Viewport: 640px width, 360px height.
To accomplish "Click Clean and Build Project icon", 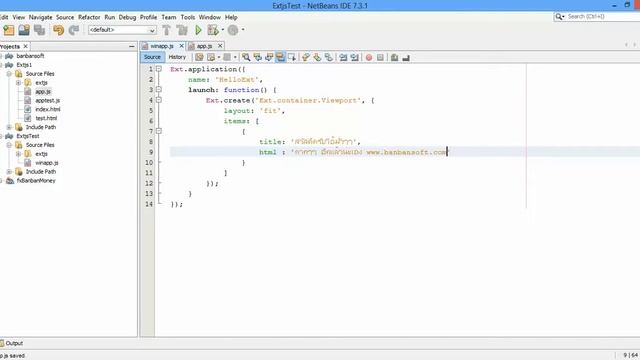I will (x=182, y=30).
